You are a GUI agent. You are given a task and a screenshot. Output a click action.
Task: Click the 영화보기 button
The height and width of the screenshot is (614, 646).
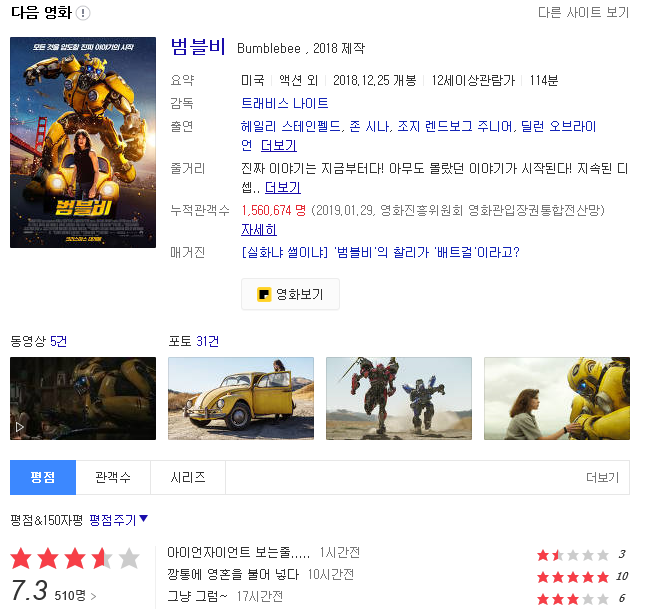tap(290, 294)
